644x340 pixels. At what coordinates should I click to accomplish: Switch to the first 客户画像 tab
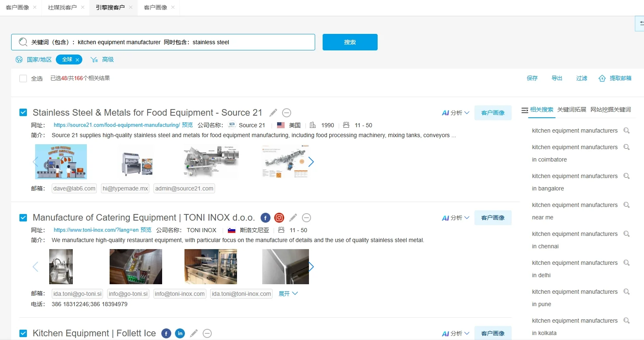click(17, 7)
